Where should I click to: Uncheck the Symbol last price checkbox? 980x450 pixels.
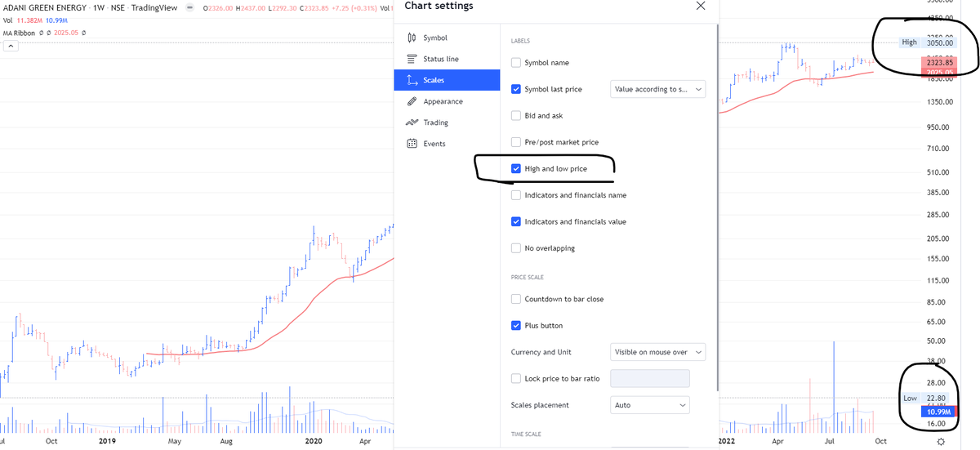[516, 89]
